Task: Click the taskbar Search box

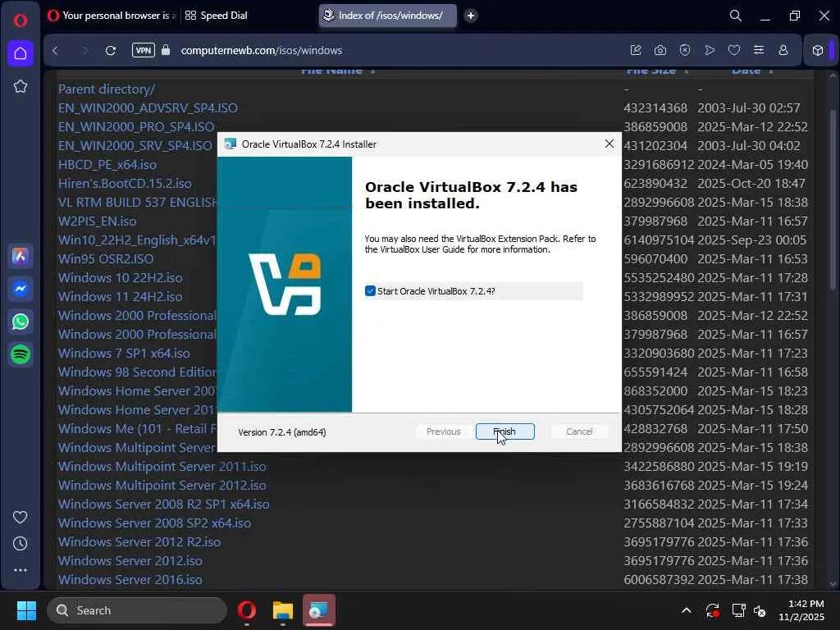Action: tap(137, 610)
